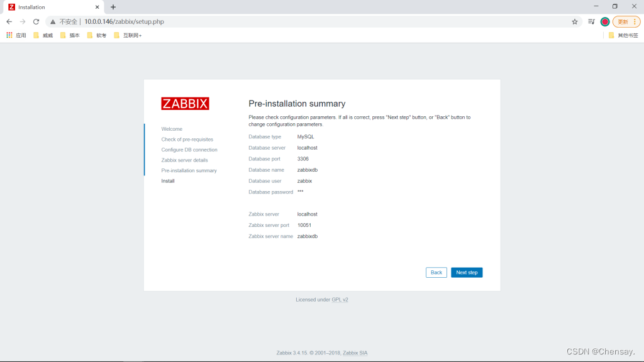Minimize the browser window

596,6
